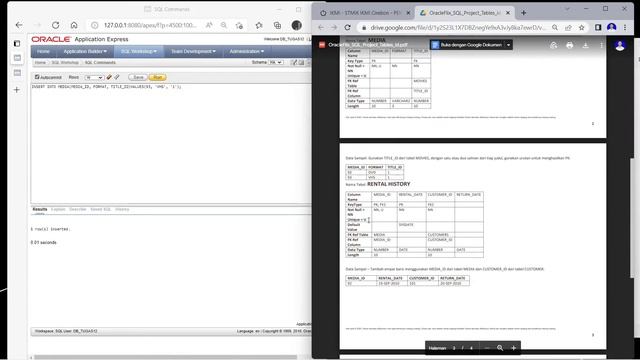The height and width of the screenshot is (360, 640).
Task: Zoom in the PDF in Drive viewer
Action: pyautogui.click(x=513, y=348)
